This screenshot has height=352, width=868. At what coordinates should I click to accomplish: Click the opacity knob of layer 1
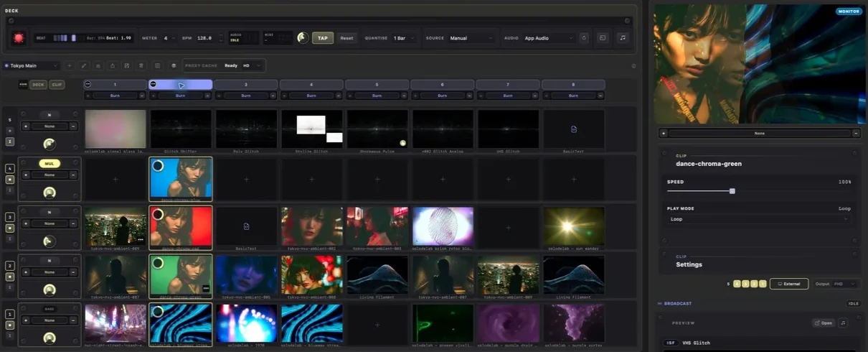coord(49,338)
